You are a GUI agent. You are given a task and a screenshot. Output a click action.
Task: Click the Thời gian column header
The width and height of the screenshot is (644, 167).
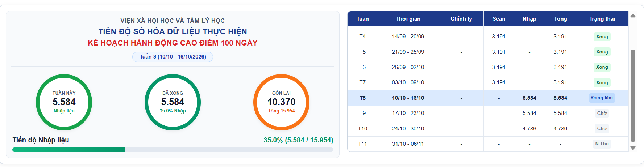[x=408, y=19]
